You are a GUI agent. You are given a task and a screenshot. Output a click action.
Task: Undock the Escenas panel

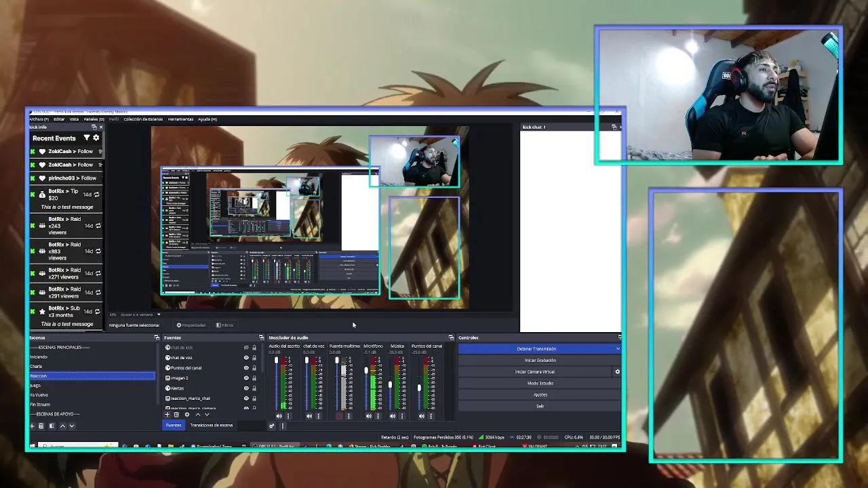tap(157, 338)
